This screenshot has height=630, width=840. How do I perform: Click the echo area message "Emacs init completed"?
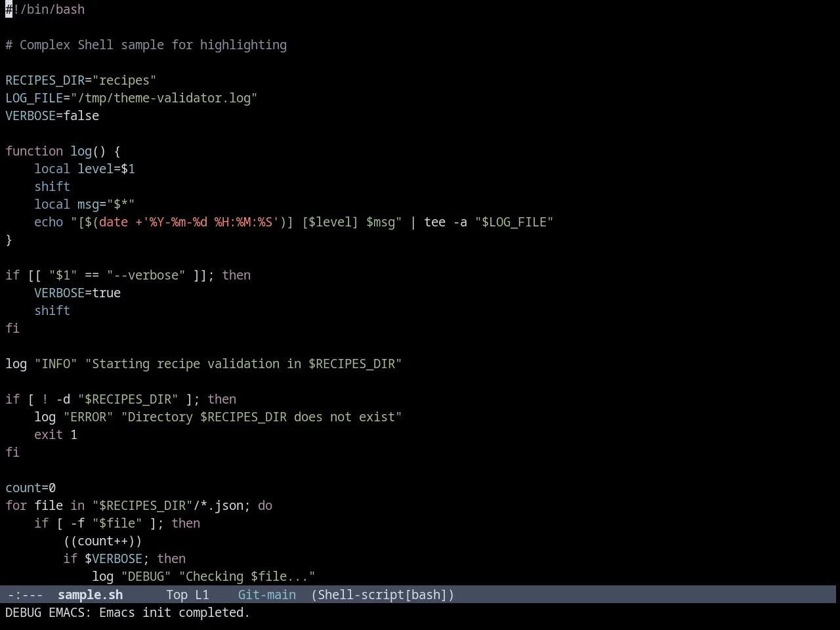[175, 613]
